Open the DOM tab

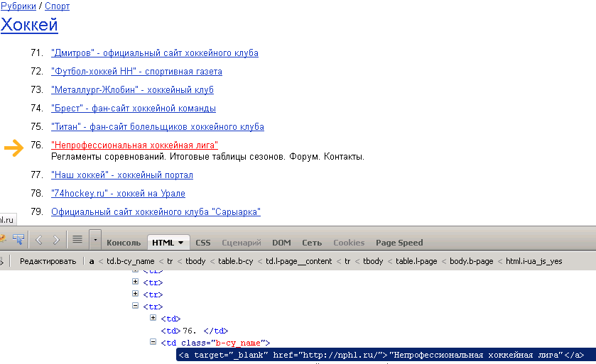pos(281,243)
